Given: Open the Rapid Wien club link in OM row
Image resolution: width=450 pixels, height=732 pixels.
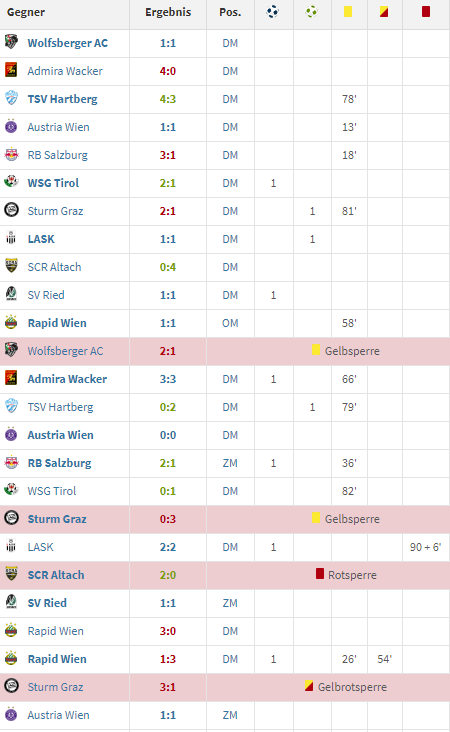Looking at the screenshot, I should (x=57, y=323).
